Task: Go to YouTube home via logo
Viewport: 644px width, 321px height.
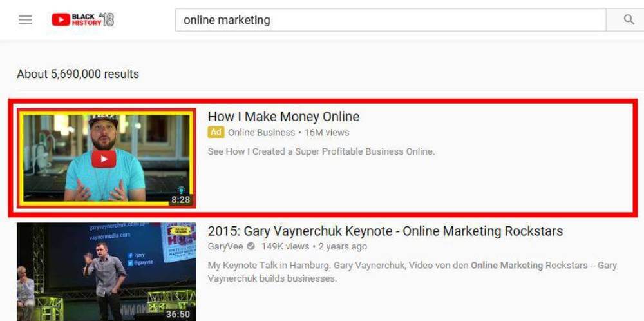Action: tap(83, 20)
